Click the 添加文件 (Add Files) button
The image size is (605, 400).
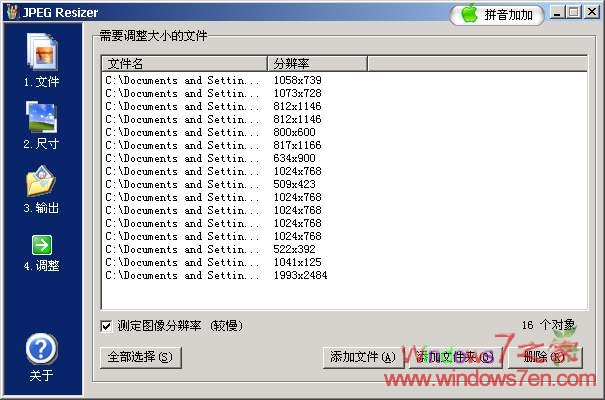point(362,357)
